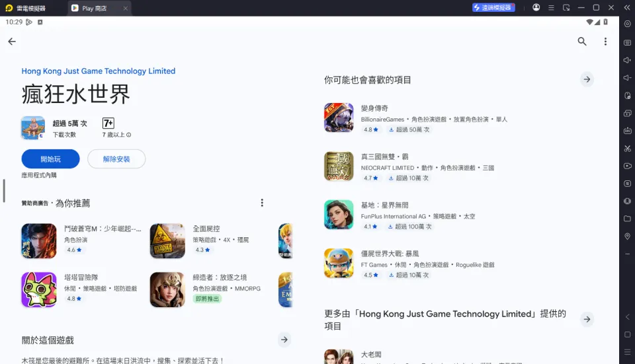This screenshot has height=364, width=635.
Task: Collapse the right sidebar with double chevron
Action: (627, 8)
